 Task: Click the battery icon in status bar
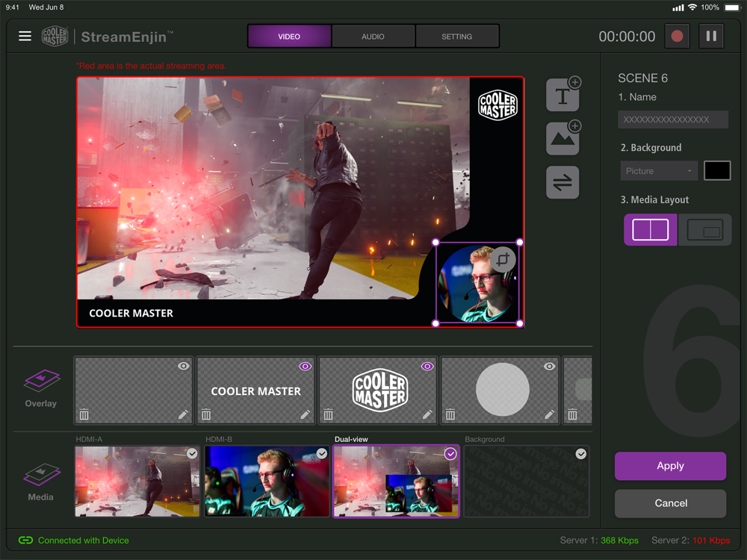pyautogui.click(x=732, y=7)
